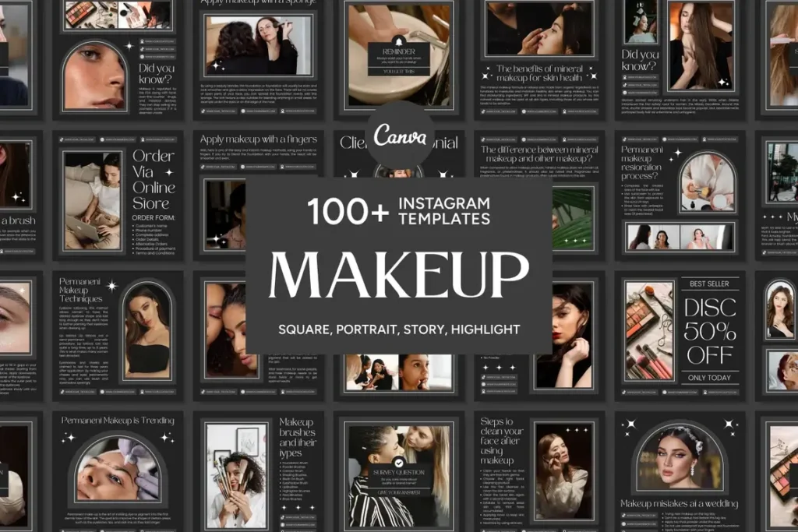Screen dimensions: 798x532
Task: Select the makeup palette image in the discount template
Action: click(x=649, y=329)
